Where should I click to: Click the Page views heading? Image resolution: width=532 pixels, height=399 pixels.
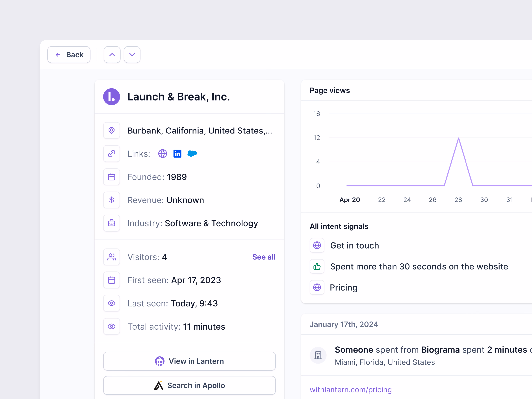click(330, 90)
